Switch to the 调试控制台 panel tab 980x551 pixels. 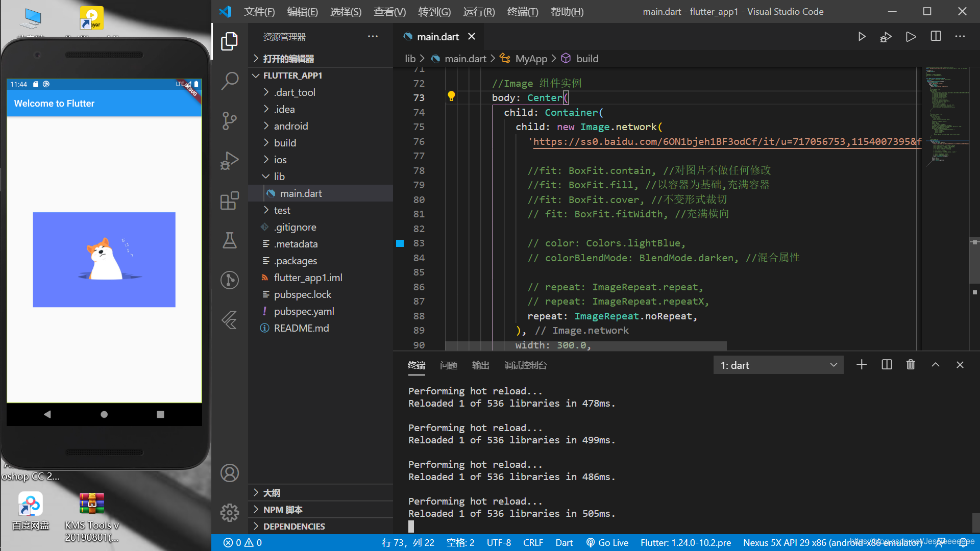[525, 365]
